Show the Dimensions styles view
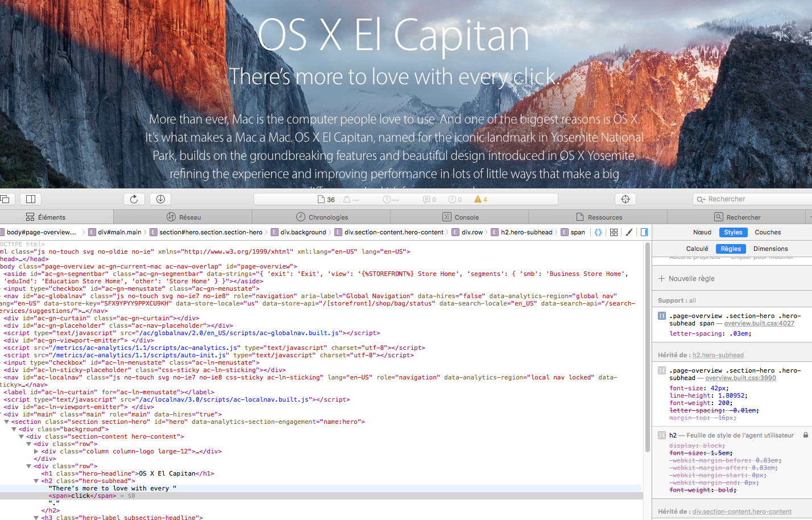This screenshot has height=520, width=812. tap(770, 249)
